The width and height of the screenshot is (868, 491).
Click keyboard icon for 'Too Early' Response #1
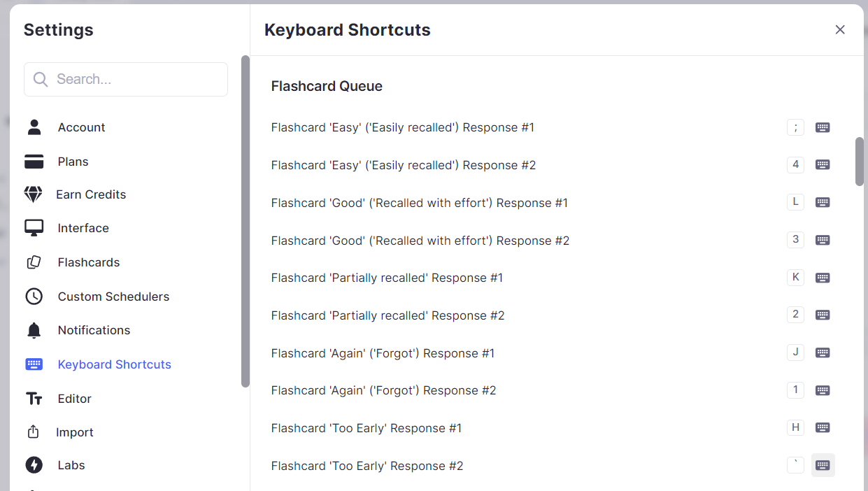point(823,427)
